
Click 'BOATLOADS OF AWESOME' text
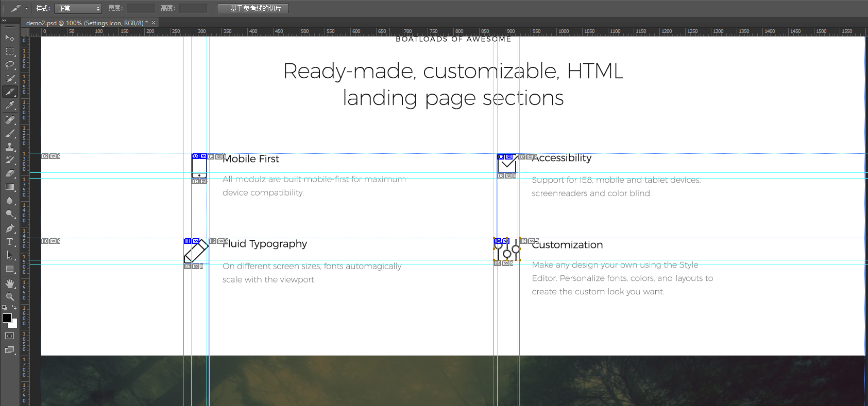point(453,39)
